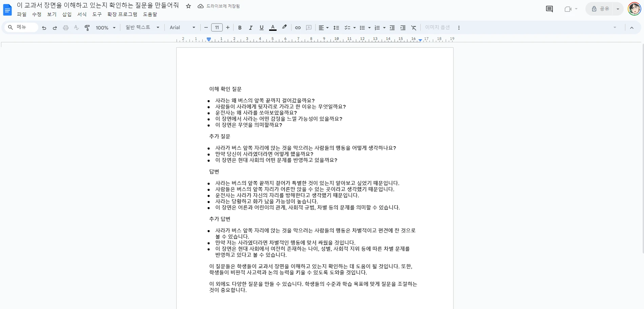
Task: Insert a link using the link icon
Action: tap(298, 28)
